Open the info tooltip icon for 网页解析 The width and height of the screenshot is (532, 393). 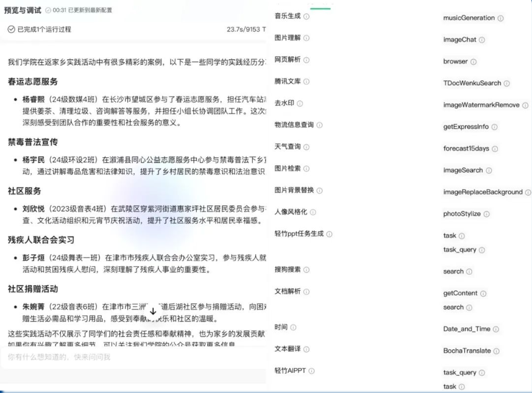tap(307, 60)
